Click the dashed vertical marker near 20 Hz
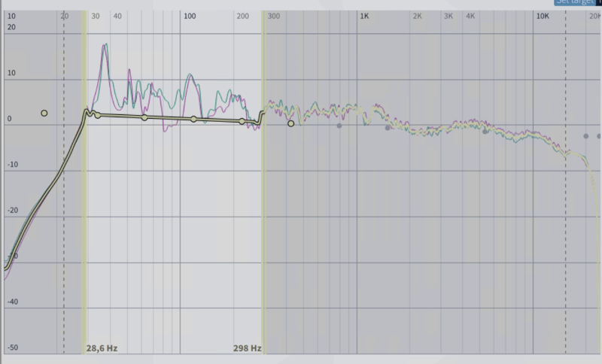 click(64, 226)
